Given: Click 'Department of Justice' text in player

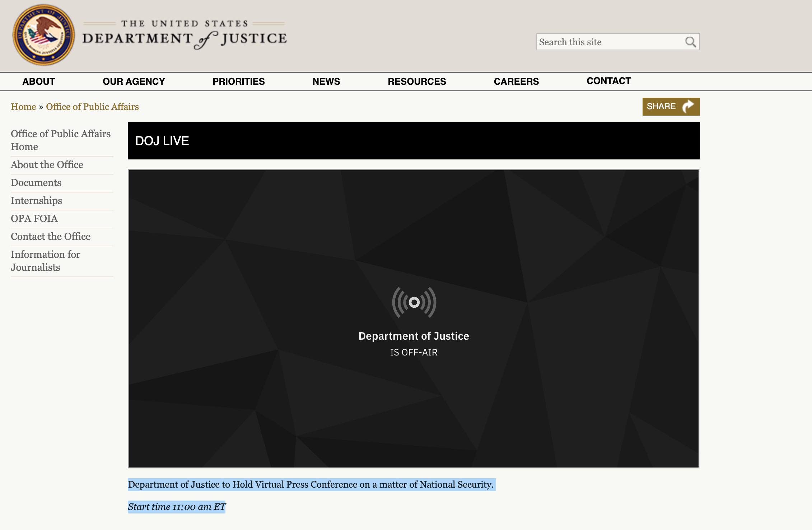Looking at the screenshot, I should pyautogui.click(x=414, y=336).
